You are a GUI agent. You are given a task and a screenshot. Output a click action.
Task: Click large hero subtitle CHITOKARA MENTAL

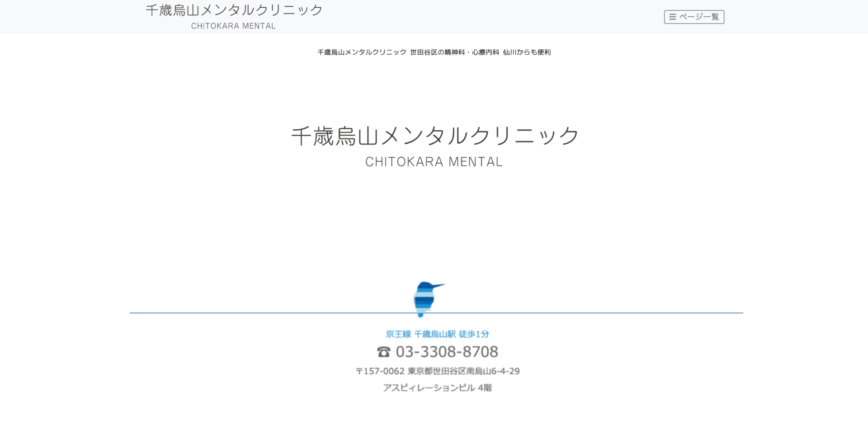[434, 162]
